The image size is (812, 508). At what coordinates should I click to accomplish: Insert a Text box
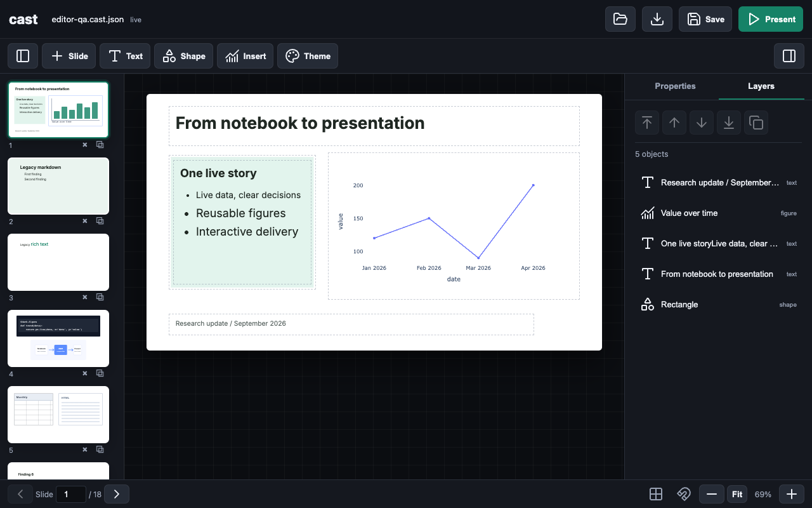pyautogui.click(x=126, y=56)
